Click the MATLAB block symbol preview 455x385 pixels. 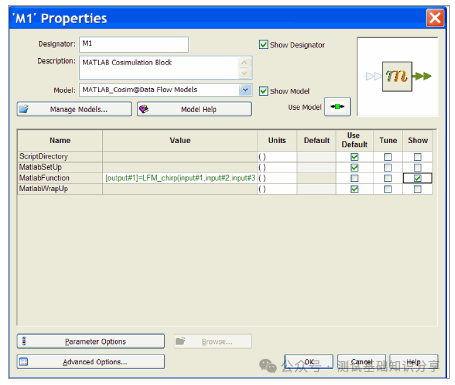[x=398, y=77]
